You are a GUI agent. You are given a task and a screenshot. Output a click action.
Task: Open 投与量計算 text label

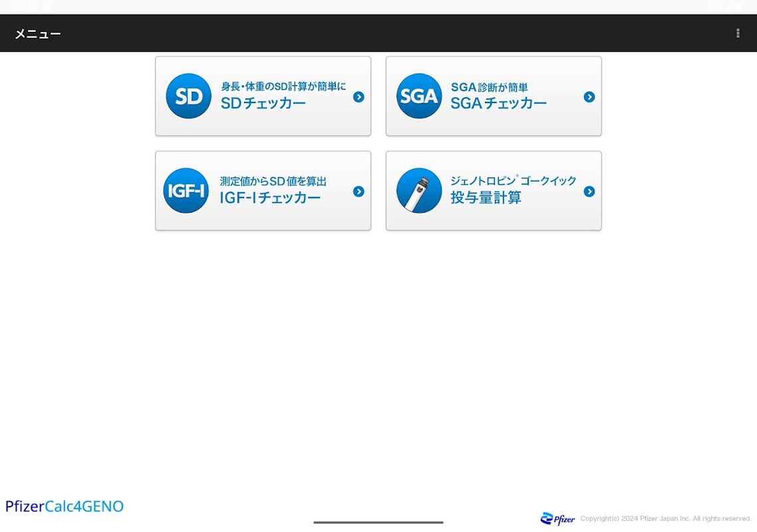tap(486, 198)
